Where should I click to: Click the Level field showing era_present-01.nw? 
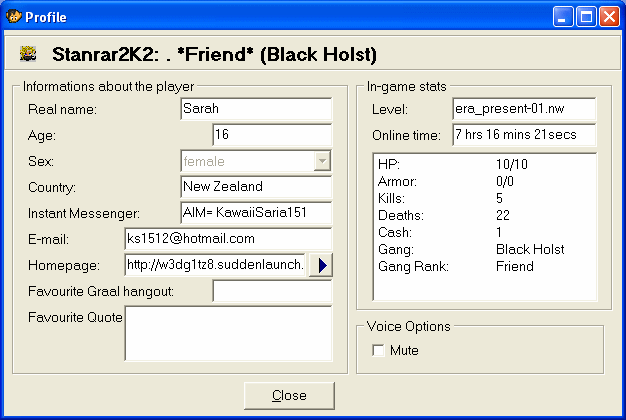(523, 109)
